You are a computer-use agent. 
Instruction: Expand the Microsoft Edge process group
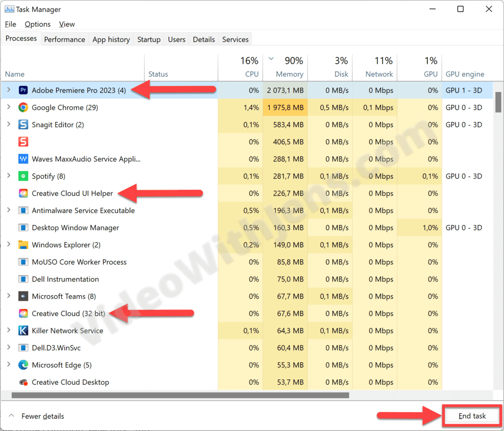pyautogui.click(x=9, y=365)
